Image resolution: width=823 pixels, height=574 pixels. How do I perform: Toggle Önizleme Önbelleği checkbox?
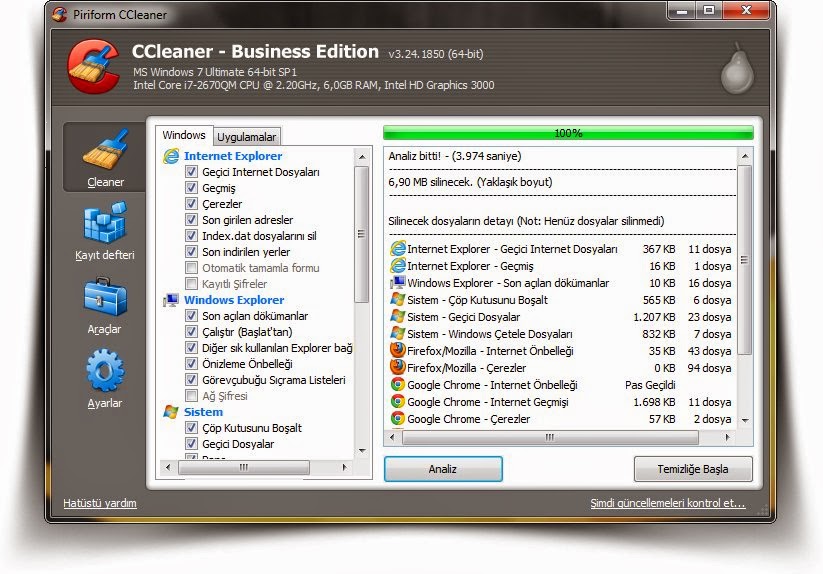192,364
